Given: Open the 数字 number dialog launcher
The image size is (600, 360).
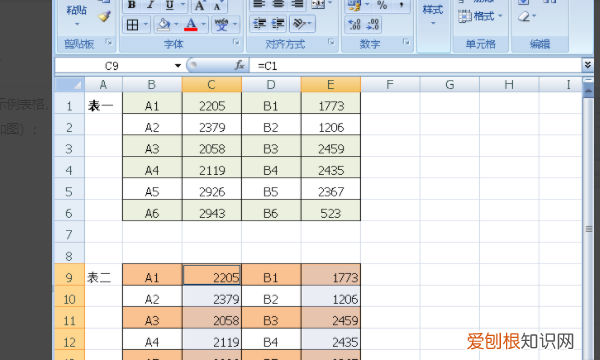Looking at the screenshot, I should pyautogui.click(x=406, y=42).
